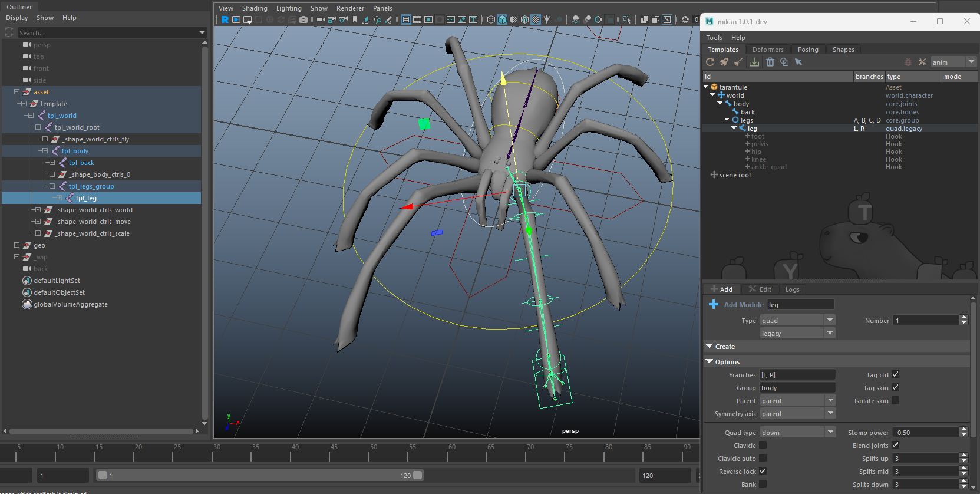Switch to the Deformers tab
Screen dimensions: 980x494
pos(768,50)
